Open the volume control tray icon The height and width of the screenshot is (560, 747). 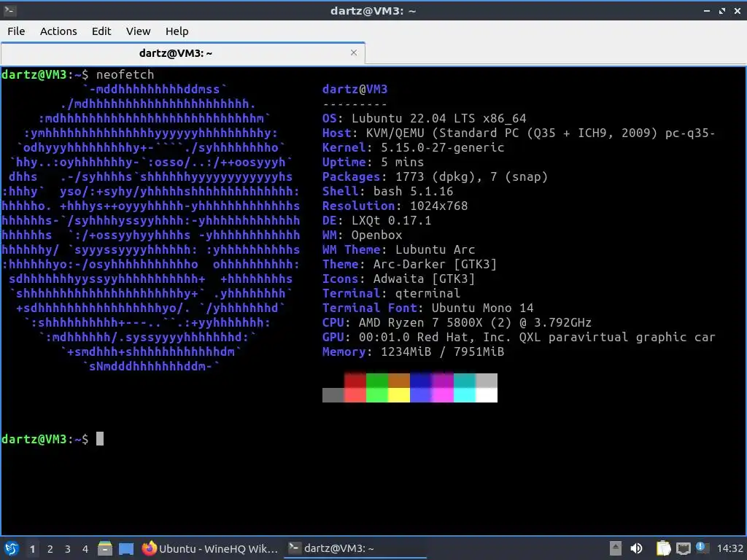(x=636, y=548)
